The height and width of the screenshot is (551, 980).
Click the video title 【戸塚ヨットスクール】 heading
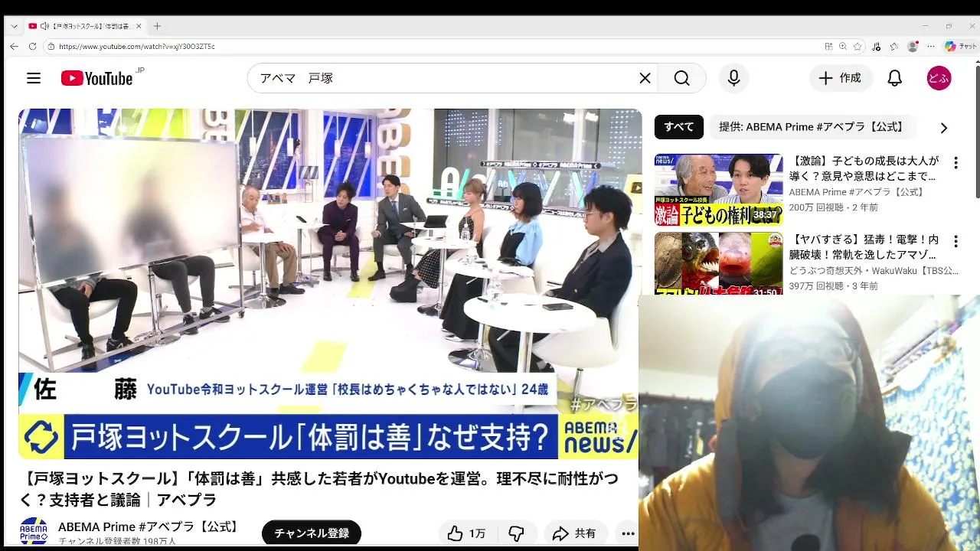(319, 489)
